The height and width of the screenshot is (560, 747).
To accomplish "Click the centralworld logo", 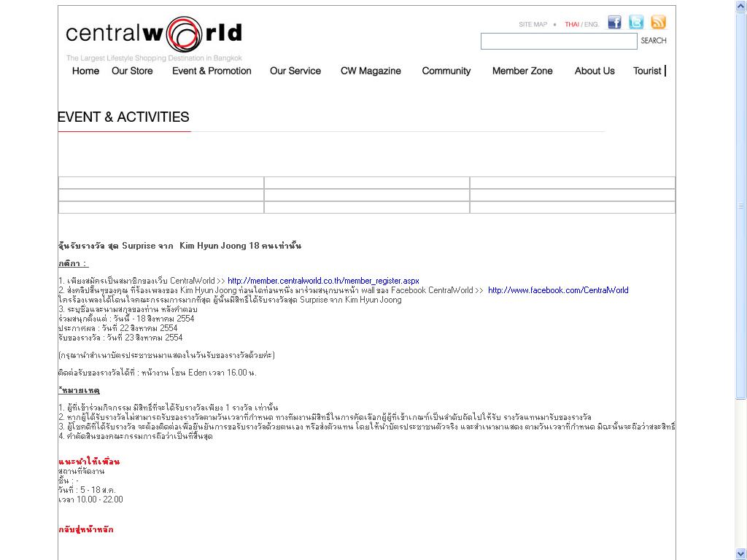I will coord(154,34).
